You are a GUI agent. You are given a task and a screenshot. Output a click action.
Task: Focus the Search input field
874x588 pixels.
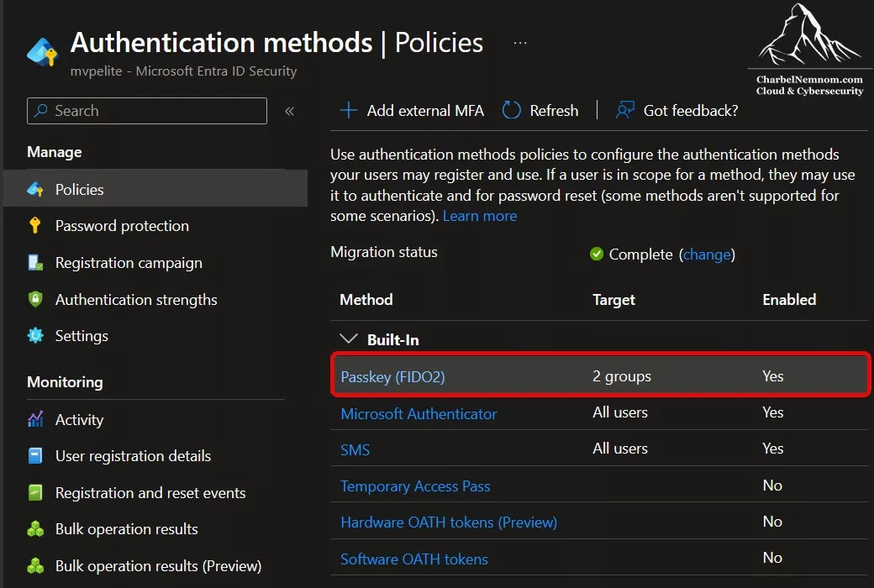coord(146,111)
